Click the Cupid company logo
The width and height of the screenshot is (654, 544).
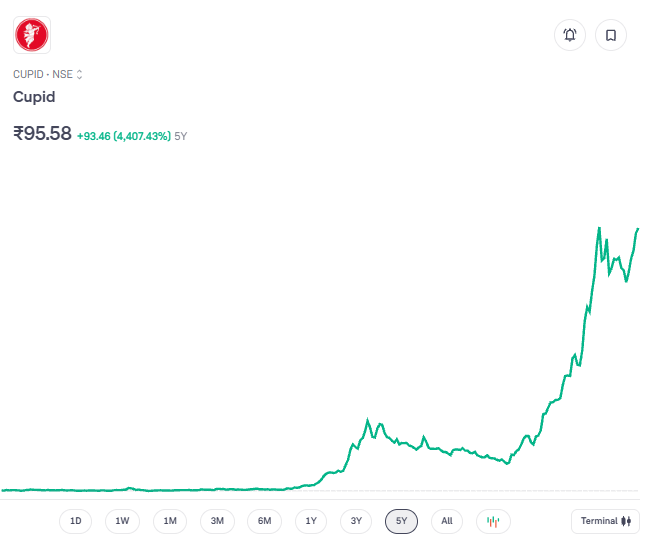point(32,36)
